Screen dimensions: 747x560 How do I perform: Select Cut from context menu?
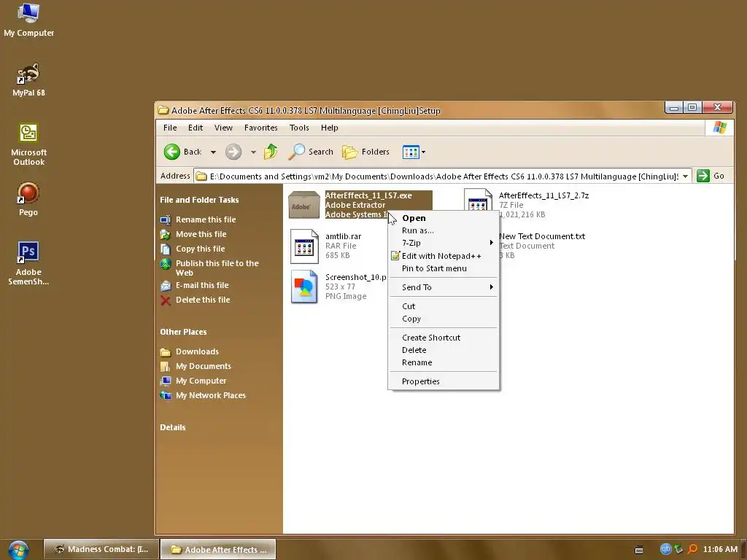coord(443,306)
